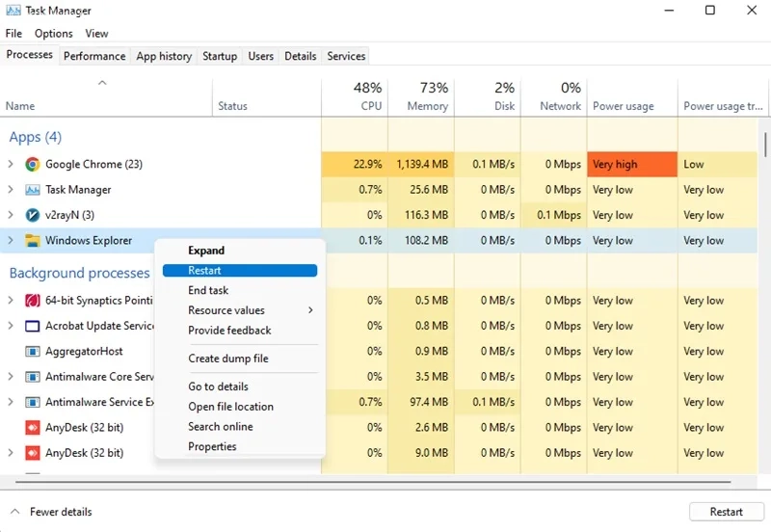
Task: Click the Restart button at bottom right
Action: pyautogui.click(x=727, y=512)
